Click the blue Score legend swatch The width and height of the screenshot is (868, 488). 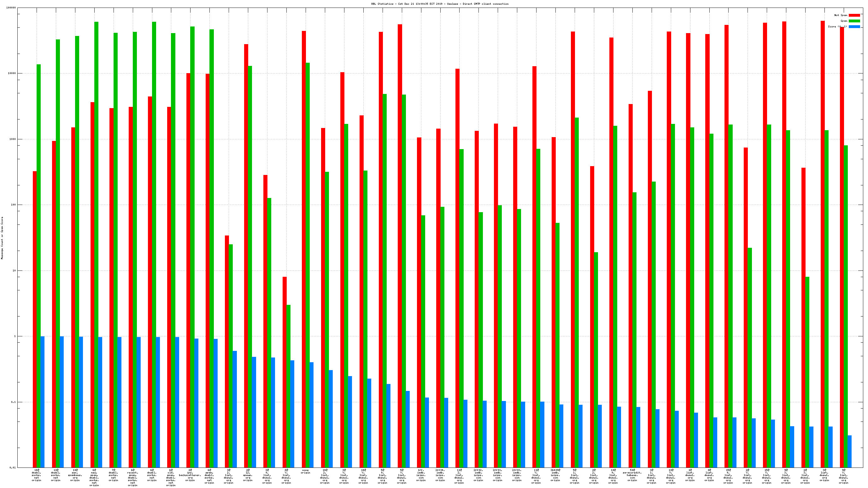pyautogui.click(x=854, y=26)
